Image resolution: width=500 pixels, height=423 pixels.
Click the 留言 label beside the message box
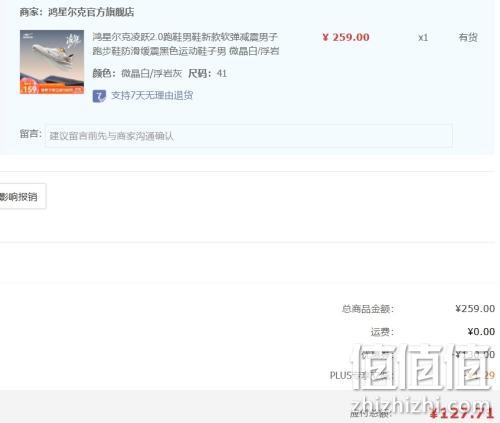[x=30, y=134]
